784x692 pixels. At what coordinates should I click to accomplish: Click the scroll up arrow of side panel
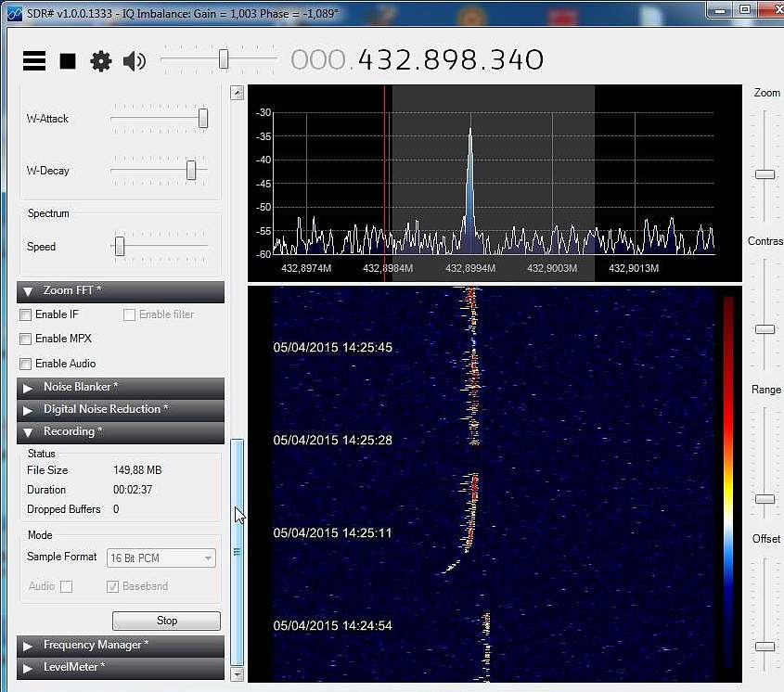(237, 93)
